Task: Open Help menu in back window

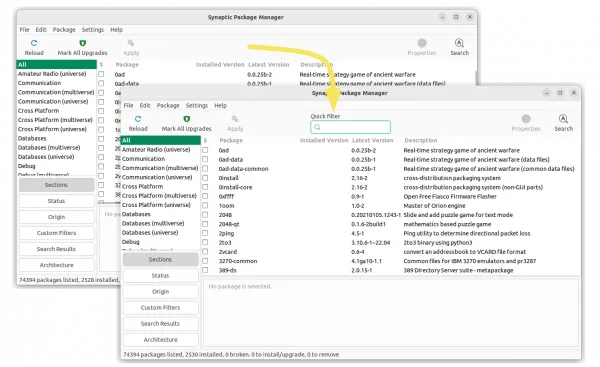Action: point(116,29)
